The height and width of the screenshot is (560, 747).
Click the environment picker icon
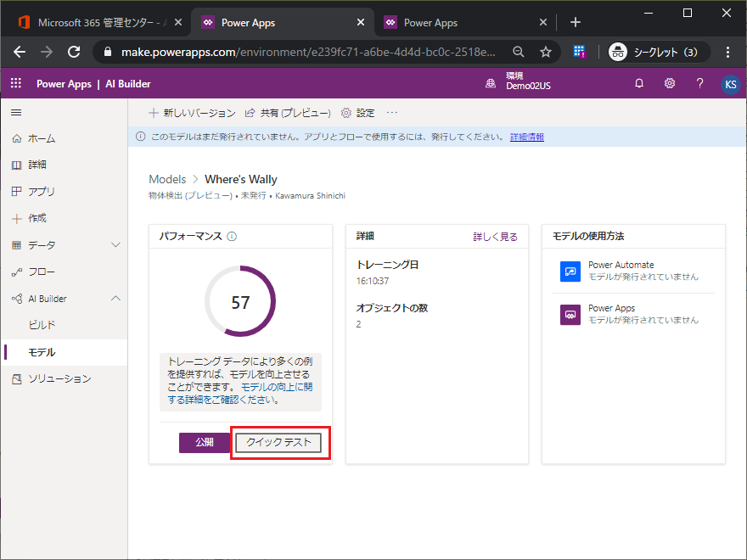[491, 84]
